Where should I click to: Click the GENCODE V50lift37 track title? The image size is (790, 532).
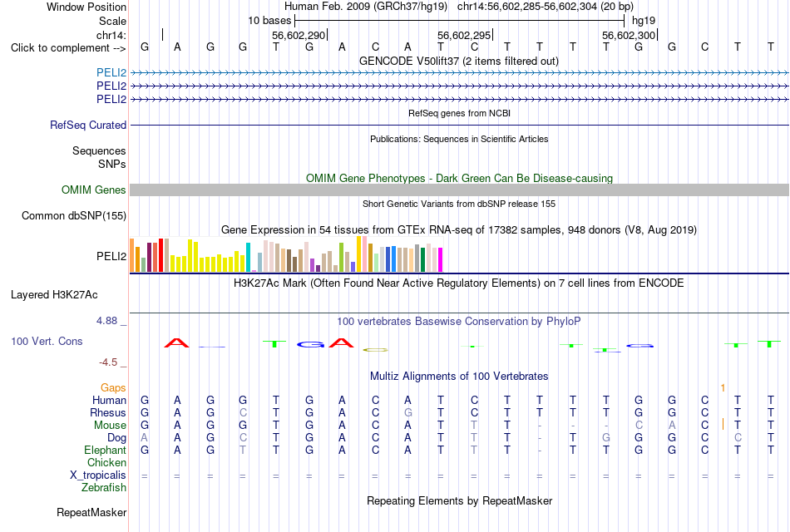click(x=459, y=62)
